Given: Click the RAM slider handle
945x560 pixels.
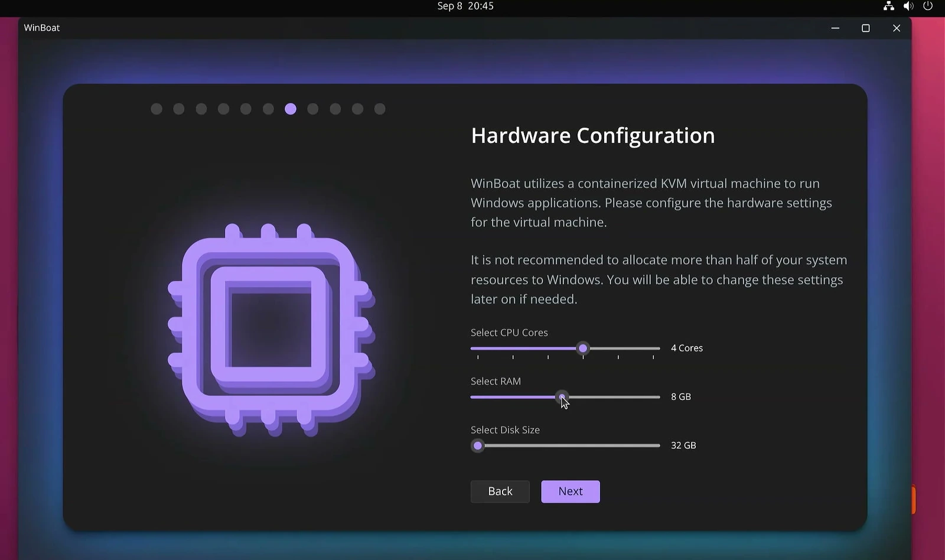Looking at the screenshot, I should 562,397.
